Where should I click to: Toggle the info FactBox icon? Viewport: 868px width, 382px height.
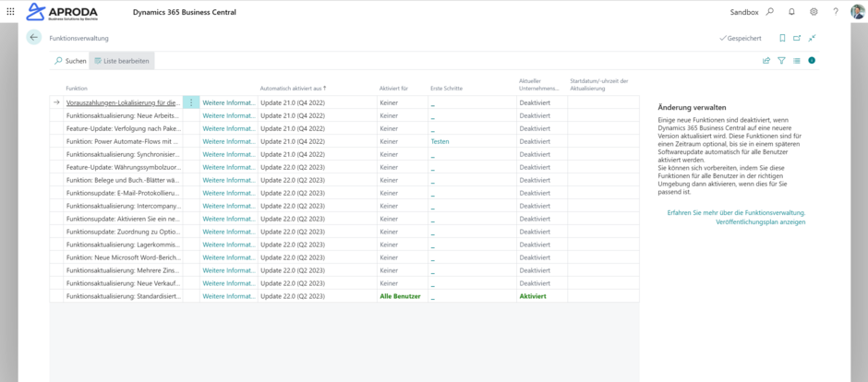tap(812, 61)
